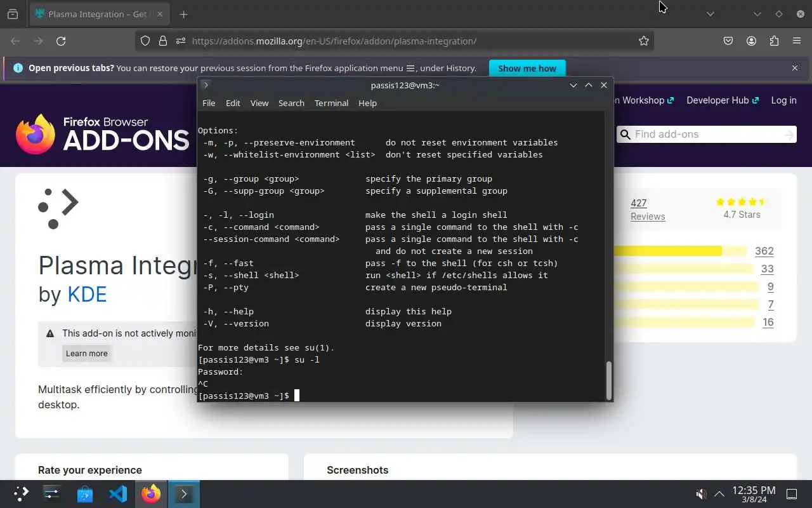Minimize the terminal window with down chevron
Image resolution: width=812 pixels, height=508 pixels.
pos(573,85)
